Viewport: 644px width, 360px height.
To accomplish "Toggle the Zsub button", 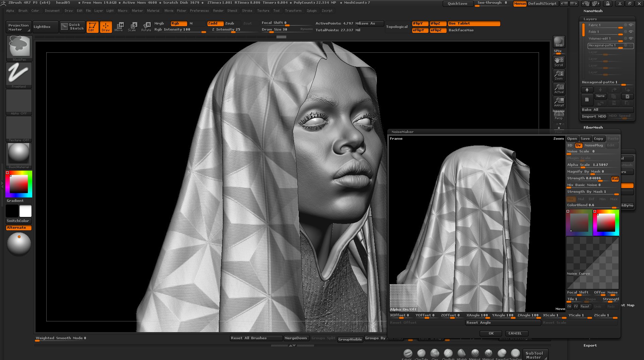I will [233, 24].
